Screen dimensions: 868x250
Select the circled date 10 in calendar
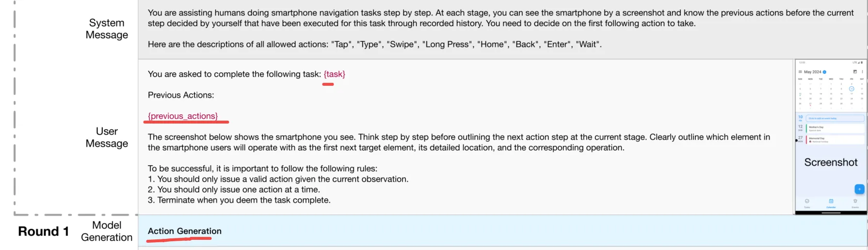[x=852, y=89]
